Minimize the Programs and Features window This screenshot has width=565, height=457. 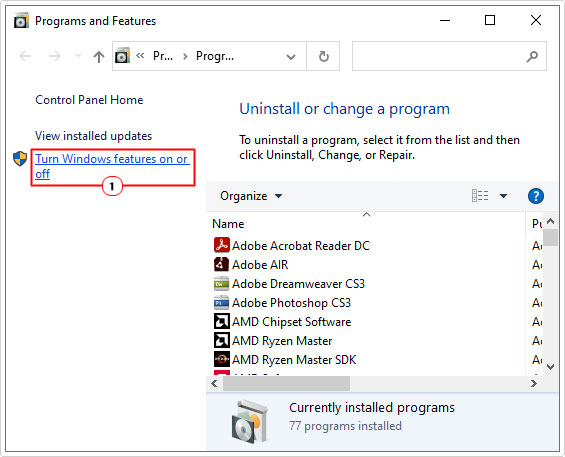coord(445,21)
